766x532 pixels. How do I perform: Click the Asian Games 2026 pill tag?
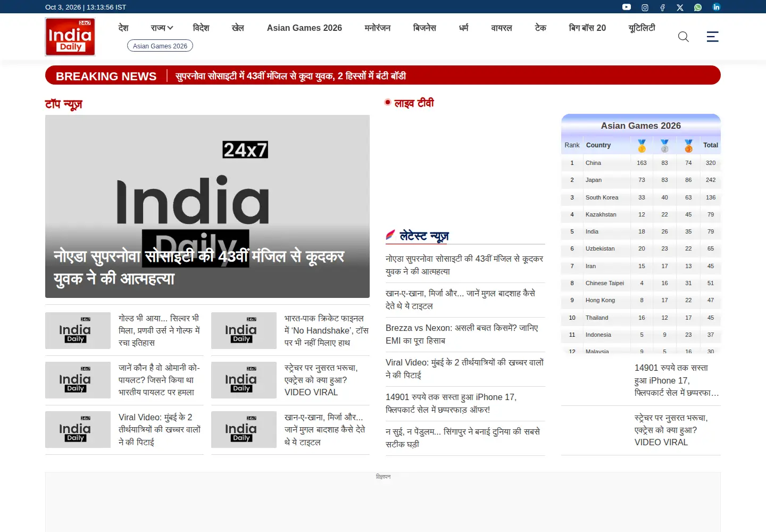(x=160, y=46)
